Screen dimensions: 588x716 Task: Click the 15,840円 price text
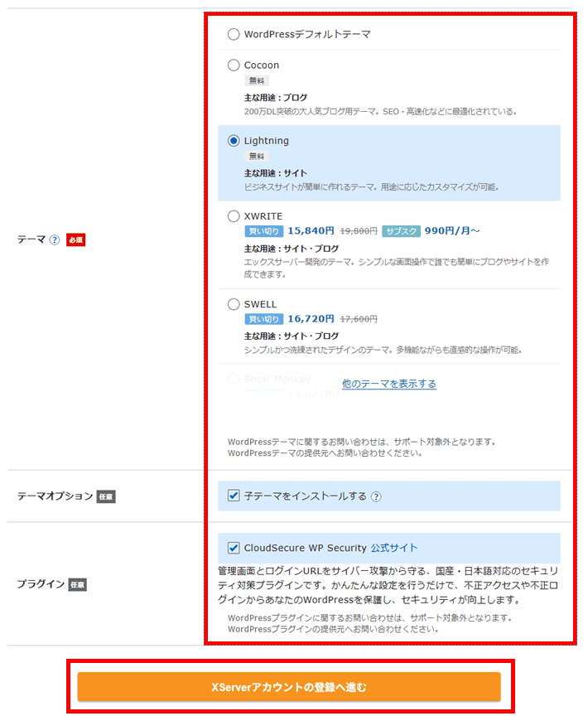coord(311,230)
